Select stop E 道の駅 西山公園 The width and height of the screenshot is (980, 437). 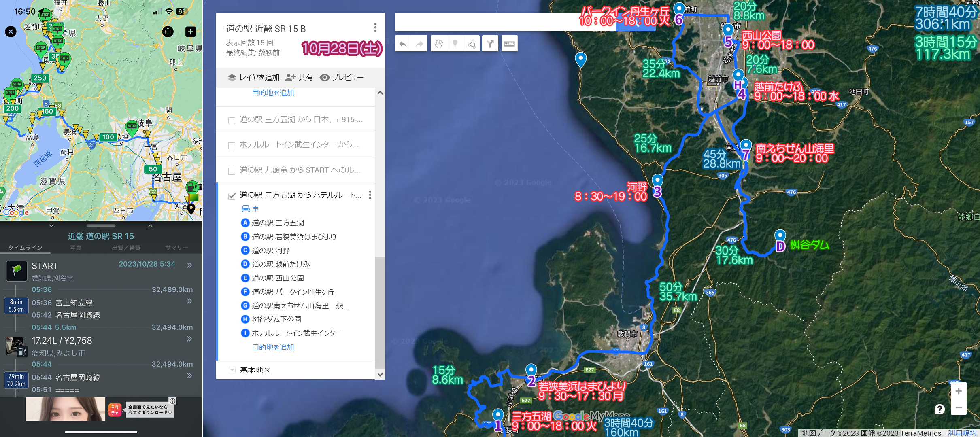[x=272, y=278]
